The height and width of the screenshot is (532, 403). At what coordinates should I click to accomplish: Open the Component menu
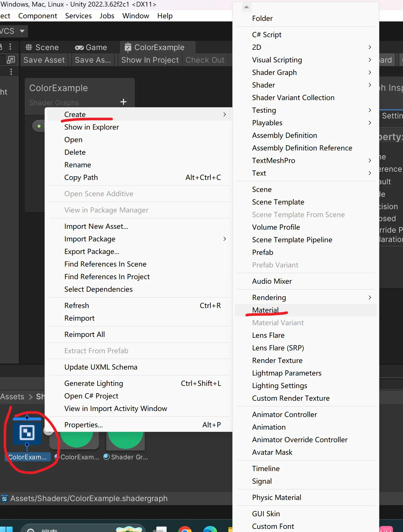38,16
